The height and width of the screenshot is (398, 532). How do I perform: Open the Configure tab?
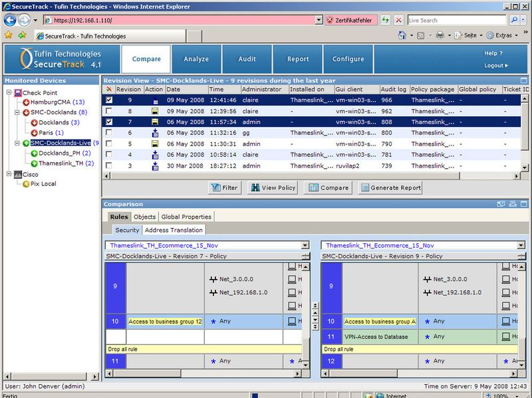[x=348, y=59]
